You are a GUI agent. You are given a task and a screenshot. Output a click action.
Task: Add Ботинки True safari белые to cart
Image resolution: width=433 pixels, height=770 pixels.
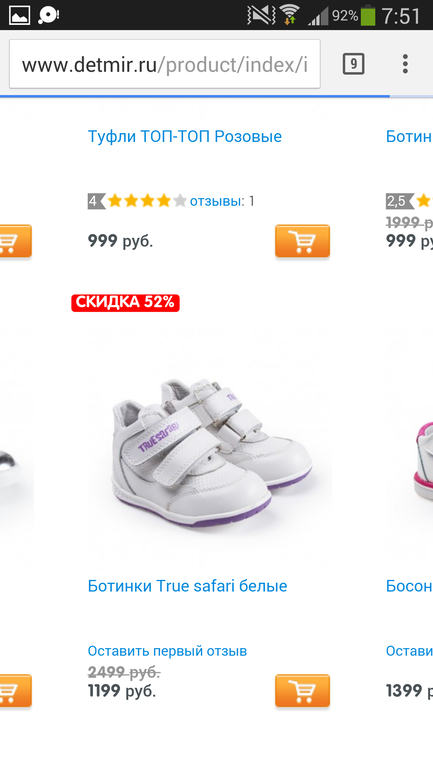pos(302,690)
